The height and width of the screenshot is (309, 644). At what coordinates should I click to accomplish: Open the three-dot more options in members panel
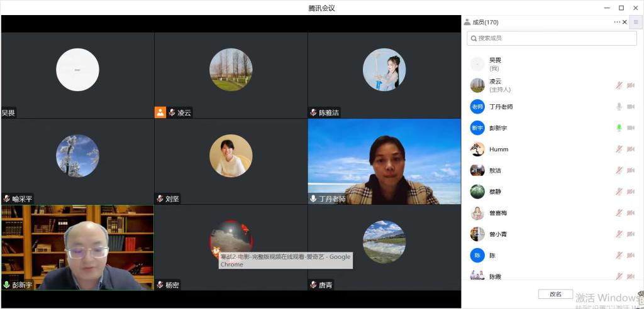click(x=617, y=22)
